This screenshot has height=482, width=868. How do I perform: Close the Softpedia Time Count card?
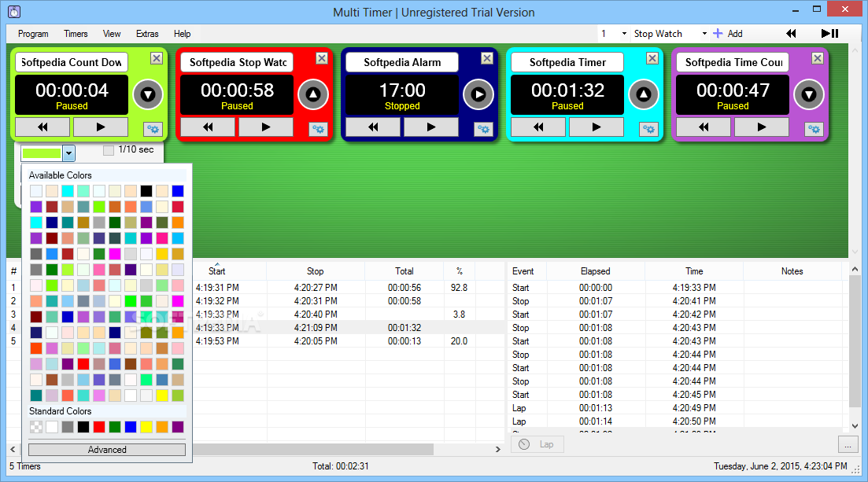click(818, 58)
